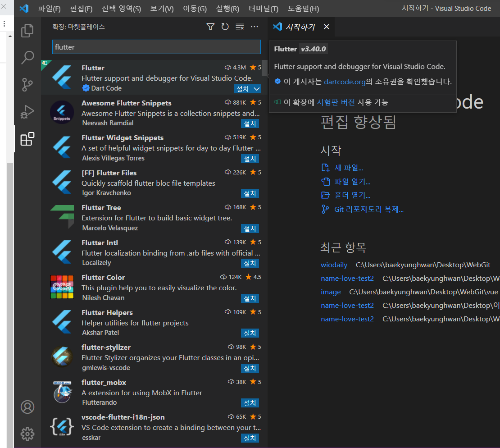Click the verified publisher badge beside Dart Code
Screen dimensions: 500x448
(86, 88)
